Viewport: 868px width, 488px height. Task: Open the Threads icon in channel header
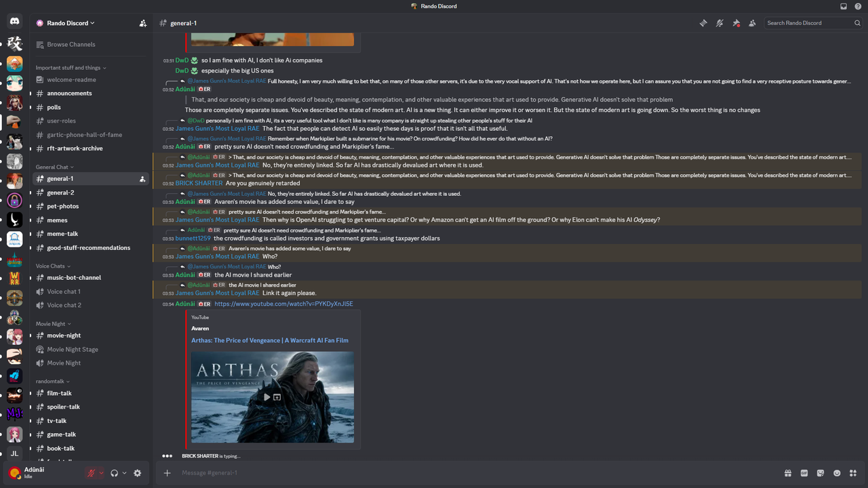703,23
